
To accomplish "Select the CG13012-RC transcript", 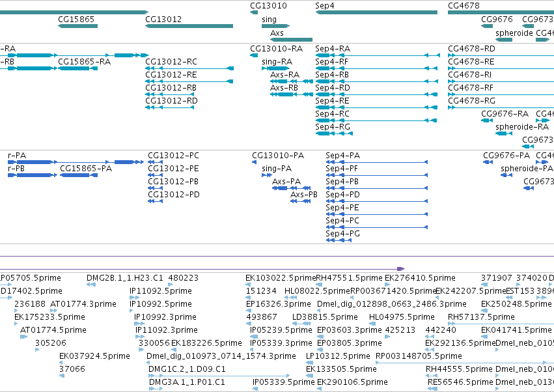I will pos(189,68).
